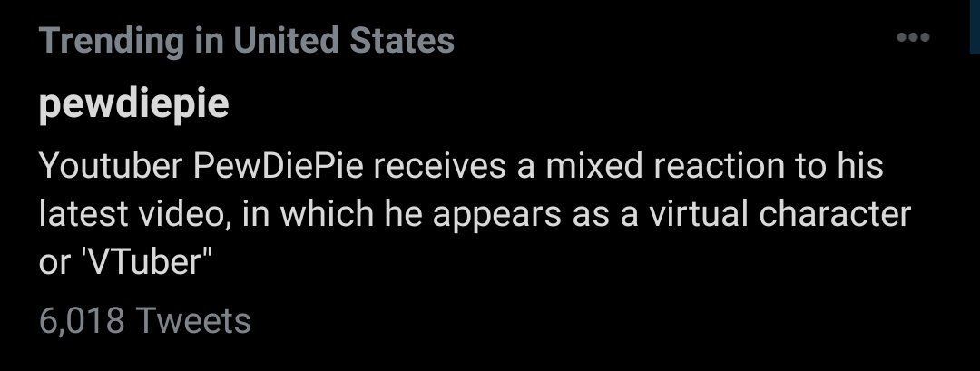The width and height of the screenshot is (980, 371).
Task: Click the "Trending in United States" label
Action: (247, 40)
